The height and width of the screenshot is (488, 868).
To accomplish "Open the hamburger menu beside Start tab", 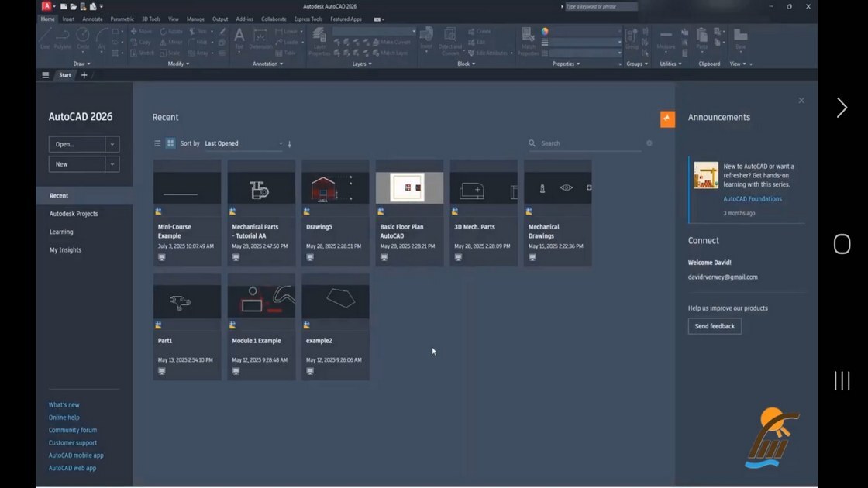I will pos(46,75).
